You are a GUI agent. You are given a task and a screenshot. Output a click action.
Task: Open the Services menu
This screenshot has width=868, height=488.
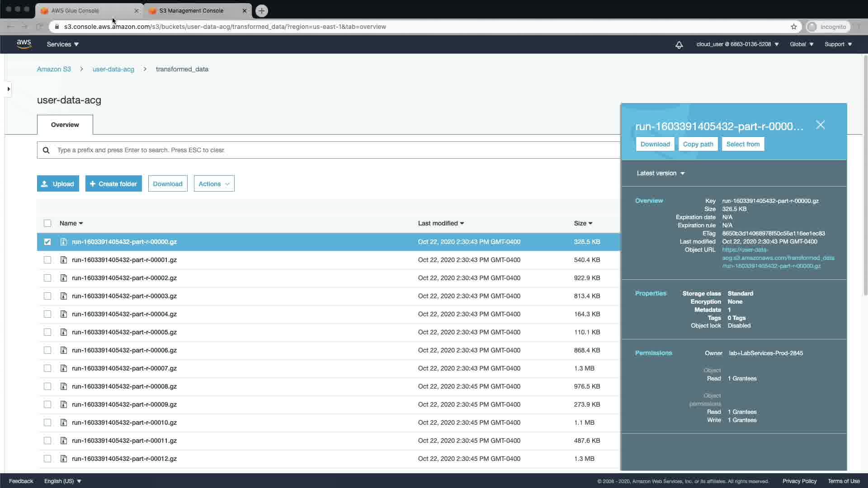coord(62,44)
